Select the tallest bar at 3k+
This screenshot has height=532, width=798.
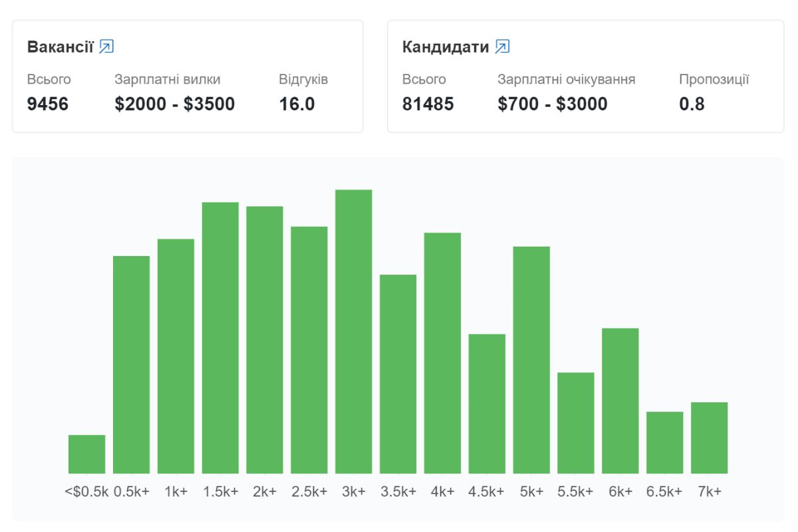point(354,331)
